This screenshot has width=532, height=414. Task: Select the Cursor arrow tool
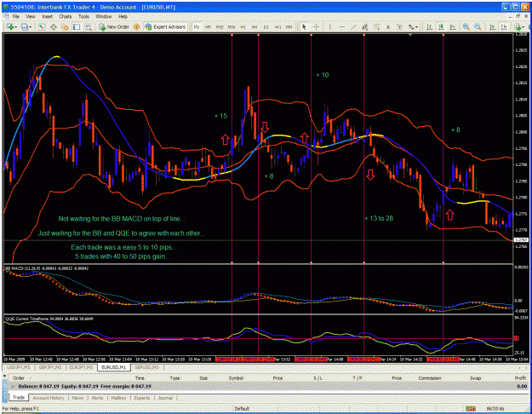tap(305, 26)
